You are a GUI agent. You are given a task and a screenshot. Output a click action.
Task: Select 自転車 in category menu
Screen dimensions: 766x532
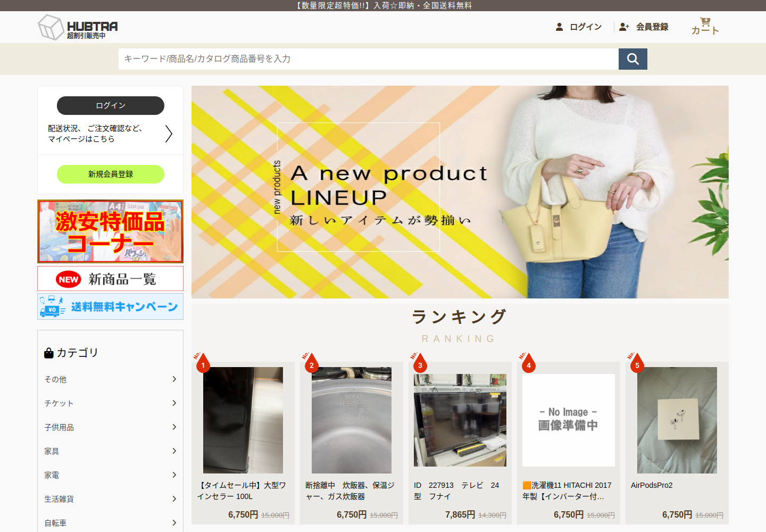(55, 523)
